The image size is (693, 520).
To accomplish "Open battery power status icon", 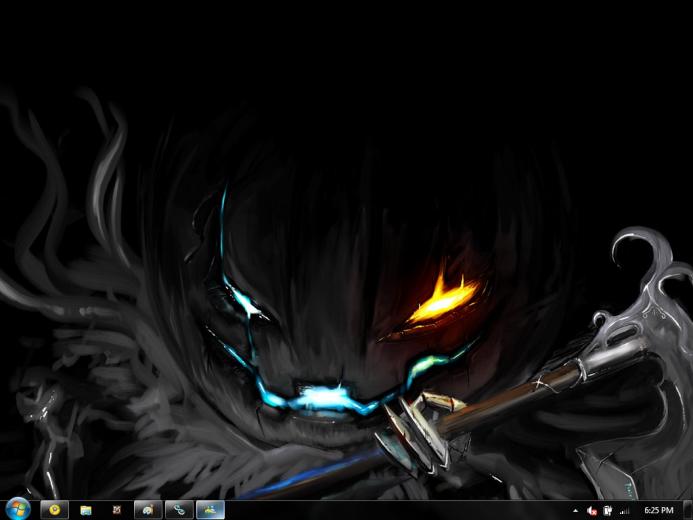I will 608,511.
